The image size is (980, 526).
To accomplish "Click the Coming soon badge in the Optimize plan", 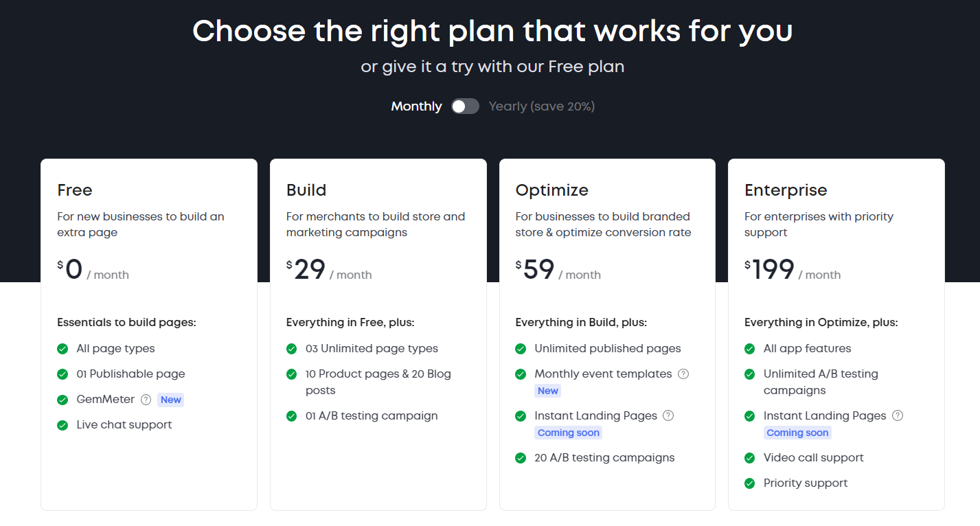I will click(569, 433).
